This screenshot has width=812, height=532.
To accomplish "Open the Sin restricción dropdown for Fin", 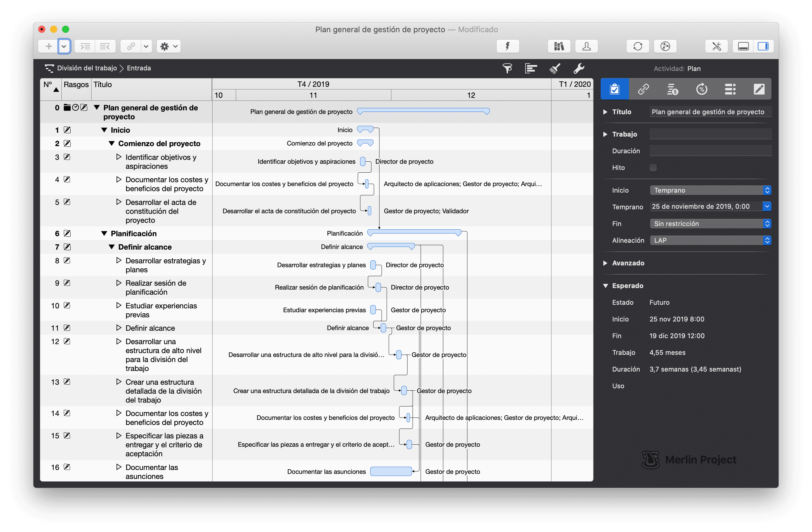I will click(x=768, y=224).
